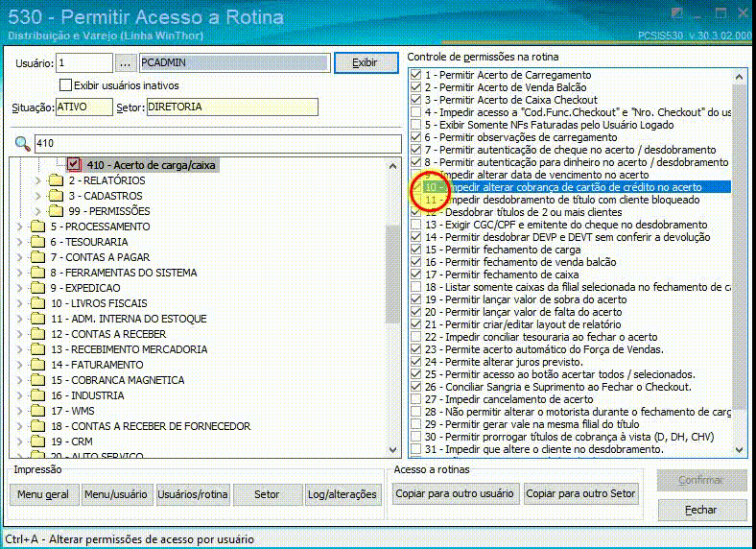Click folder icon of 2 - RELATÓRIOS

(x=56, y=180)
